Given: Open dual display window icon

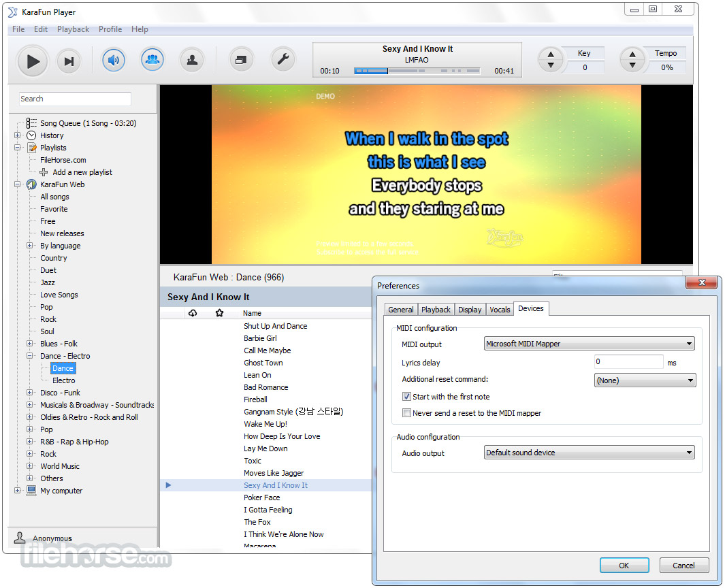Looking at the screenshot, I should tap(241, 60).
